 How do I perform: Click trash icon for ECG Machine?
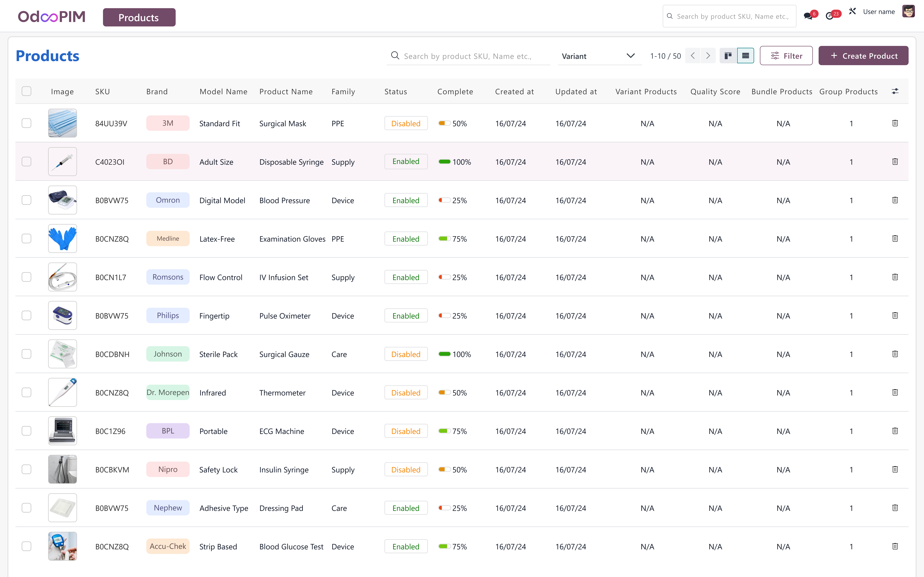[895, 431]
